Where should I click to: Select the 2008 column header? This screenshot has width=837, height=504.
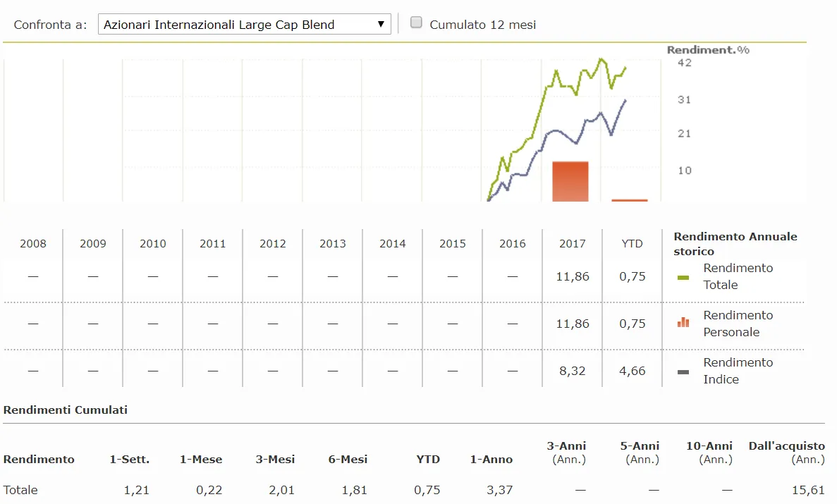click(33, 244)
